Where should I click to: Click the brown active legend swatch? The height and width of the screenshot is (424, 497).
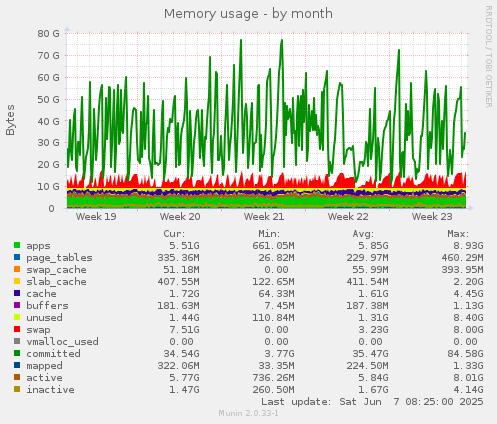pos(17,377)
